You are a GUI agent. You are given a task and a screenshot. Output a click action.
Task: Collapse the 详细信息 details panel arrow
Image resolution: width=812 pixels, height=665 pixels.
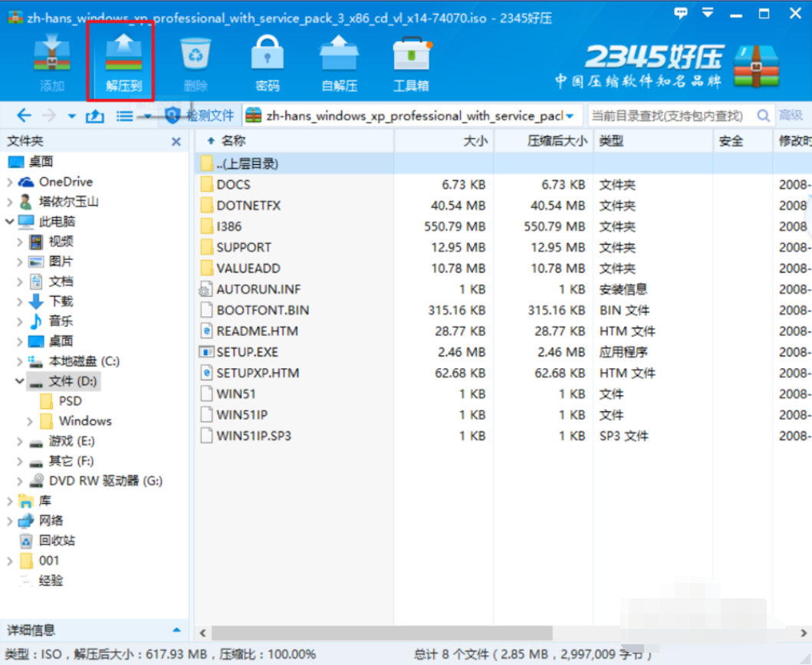tap(176, 630)
